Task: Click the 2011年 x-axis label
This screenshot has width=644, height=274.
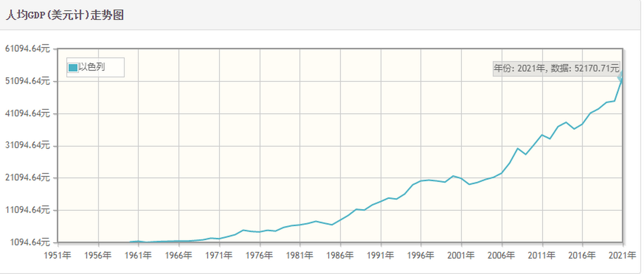Action: click(542, 255)
